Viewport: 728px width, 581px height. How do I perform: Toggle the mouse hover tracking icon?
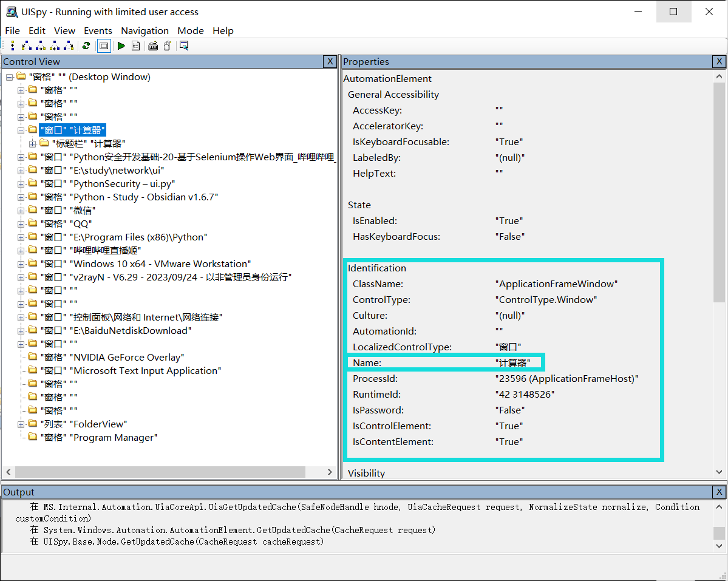(x=167, y=46)
